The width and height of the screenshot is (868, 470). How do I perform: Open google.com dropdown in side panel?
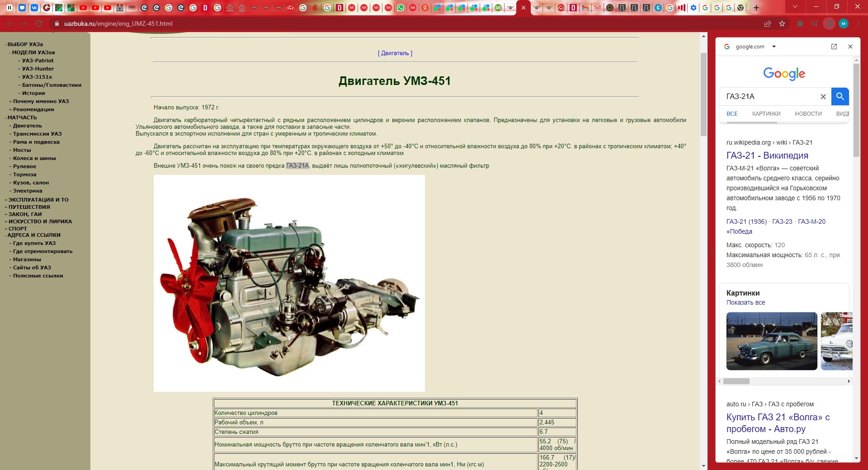774,47
